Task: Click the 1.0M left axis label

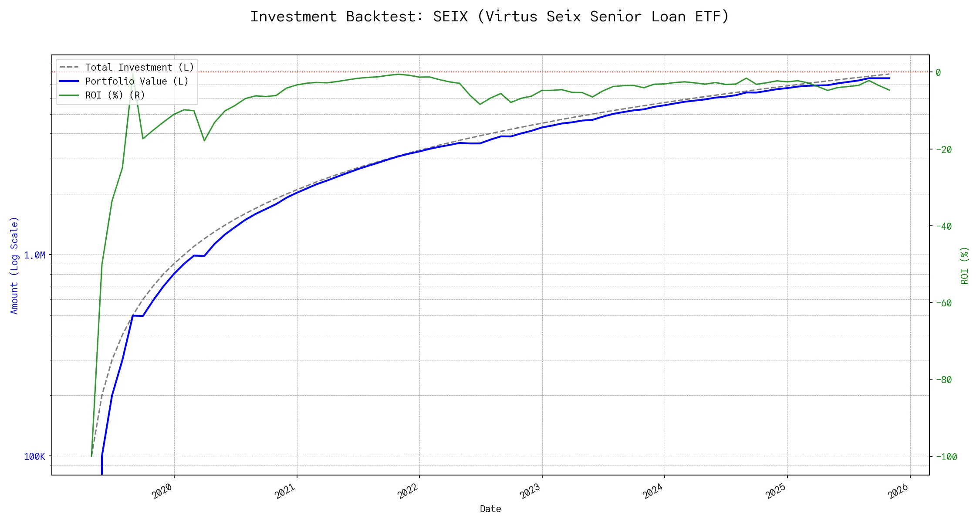Action: 34,255
